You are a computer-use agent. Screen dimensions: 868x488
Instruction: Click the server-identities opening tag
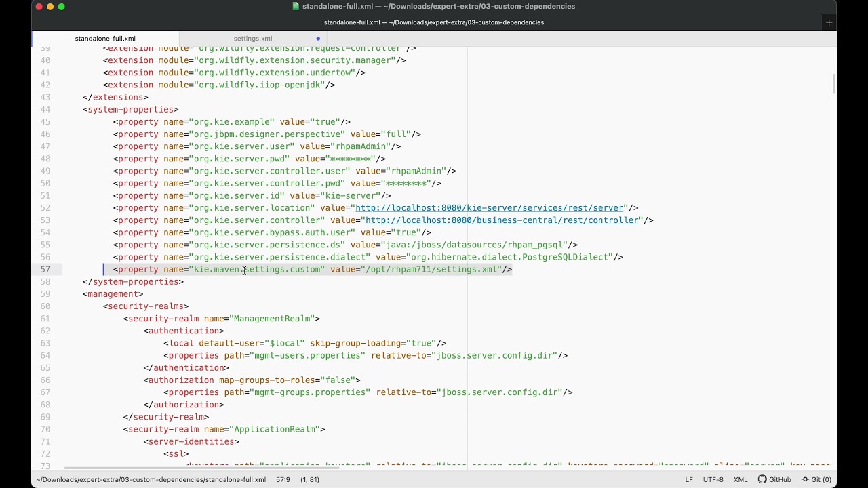click(x=191, y=441)
